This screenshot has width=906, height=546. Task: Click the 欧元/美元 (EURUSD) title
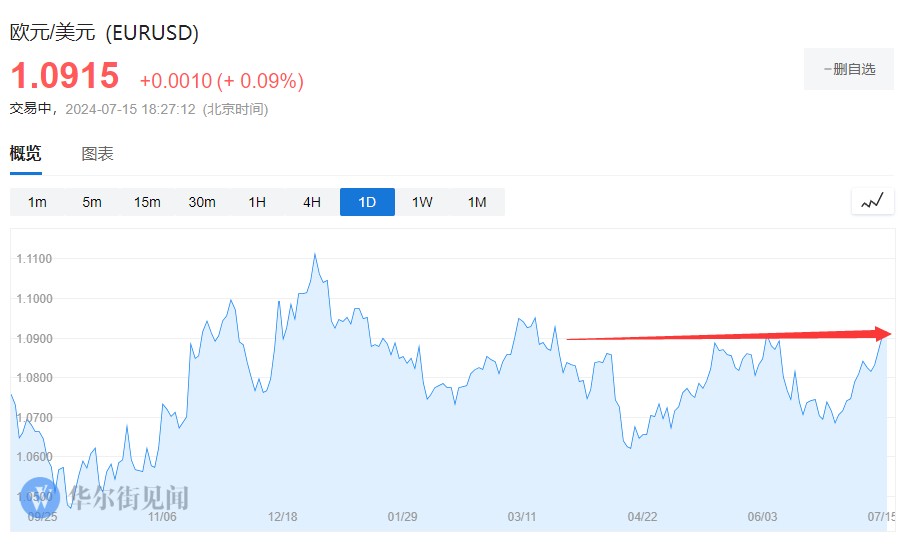tap(105, 32)
